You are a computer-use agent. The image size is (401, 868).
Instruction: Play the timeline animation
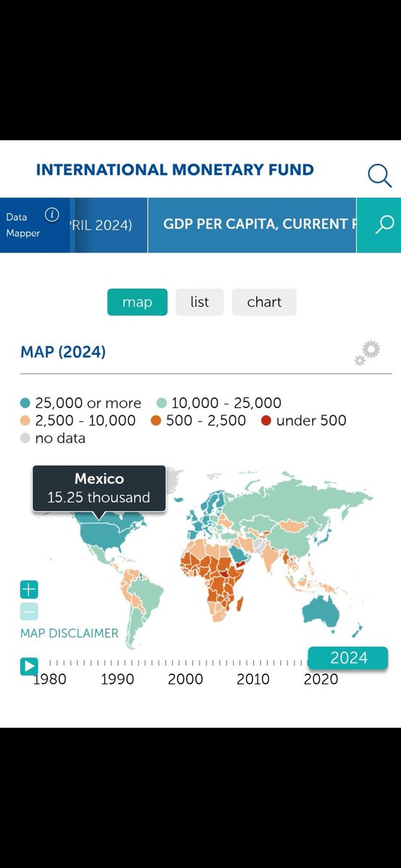[29, 665]
